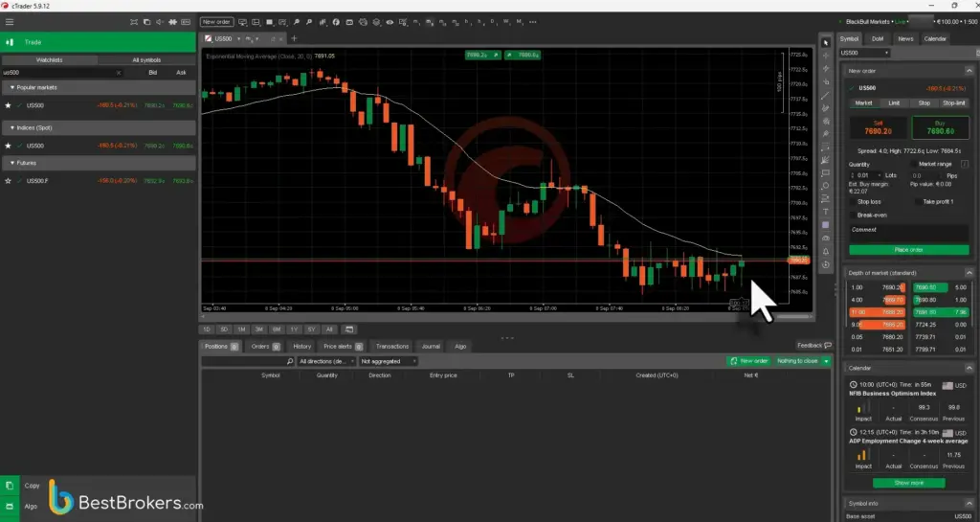Collapse the Futures group

pos(11,163)
